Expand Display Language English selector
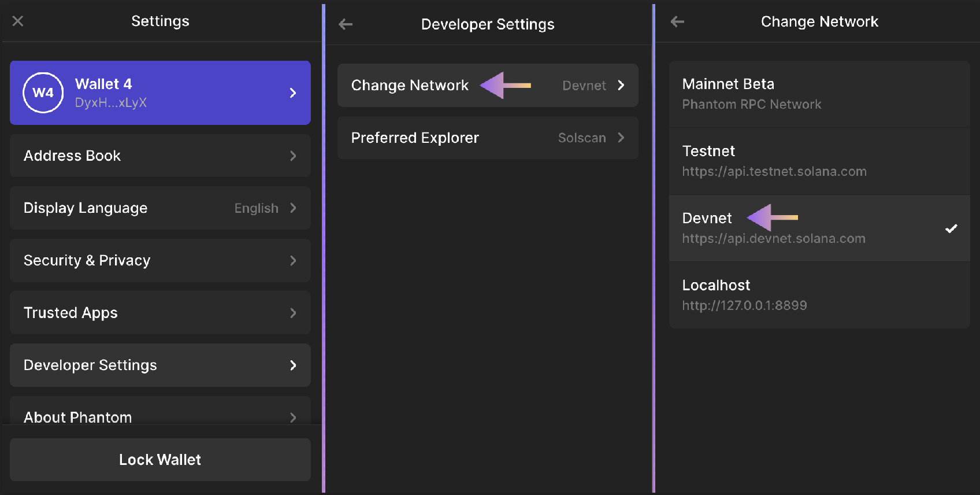Screen dimensions: 980x495 tap(265, 208)
